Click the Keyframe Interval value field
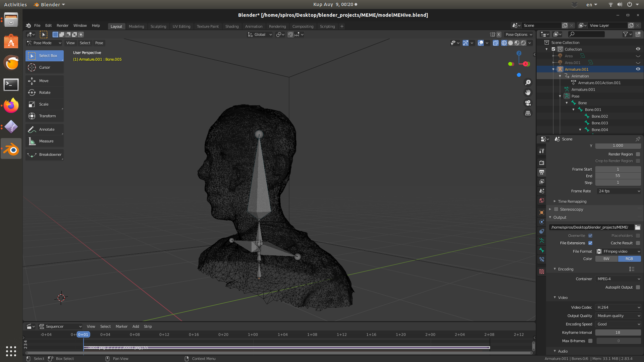 pos(618,333)
